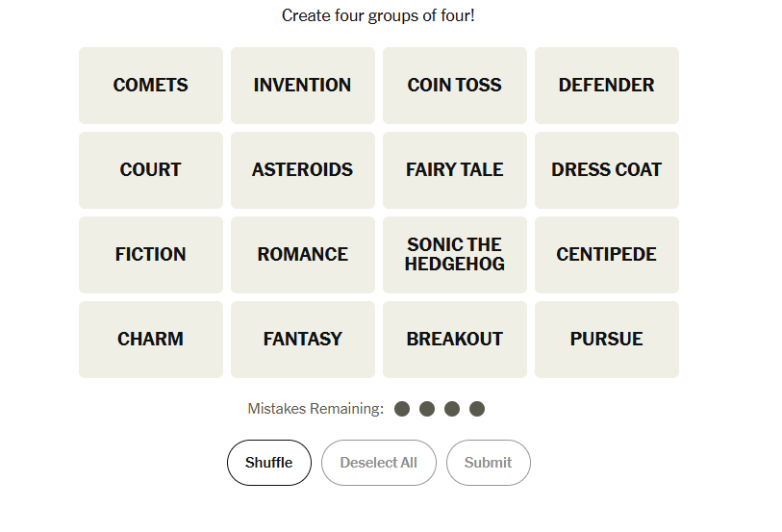This screenshot has width=782, height=532.
Task: Choose the CENTIPEDE tile
Action: point(607,255)
